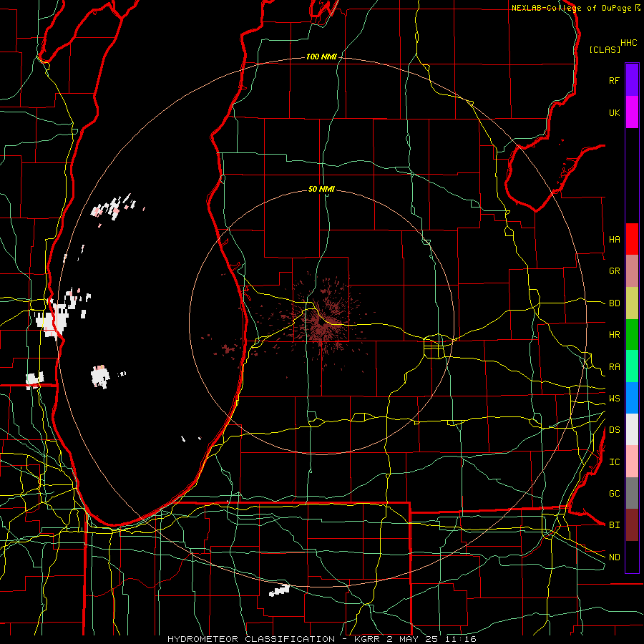Click the IC legend label
Image resolution: width=644 pixels, height=644 pixels.
coord(614,462)
